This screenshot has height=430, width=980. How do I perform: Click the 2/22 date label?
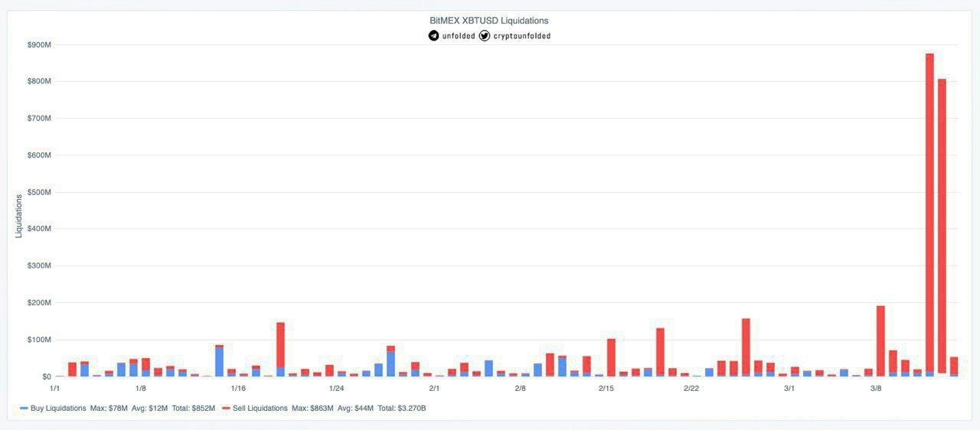[x=691, y=389]
